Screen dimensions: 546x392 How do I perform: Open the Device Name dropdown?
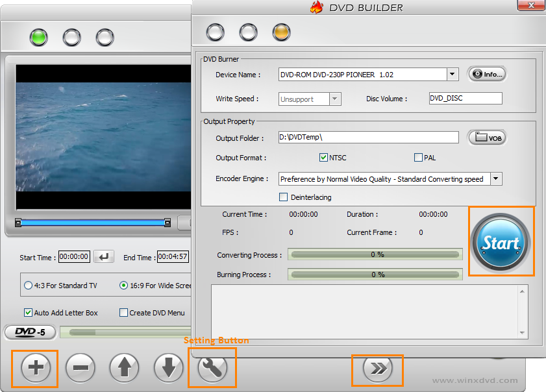(x=452, y=74)
